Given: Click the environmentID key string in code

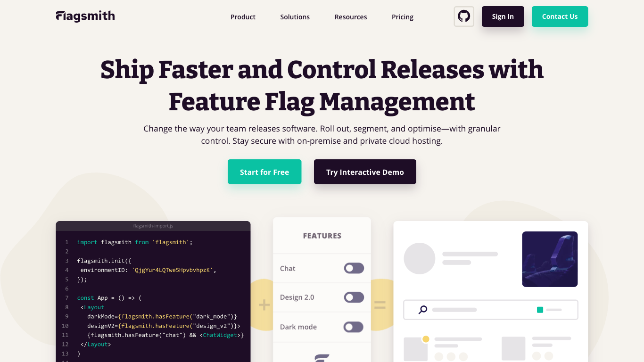Looking at the screenshot, I should click(173, 270).
